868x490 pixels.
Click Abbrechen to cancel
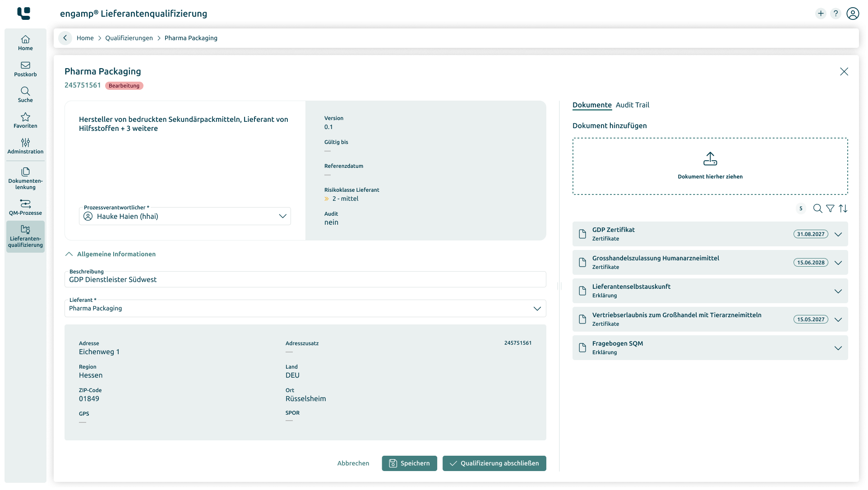point(354,464)
